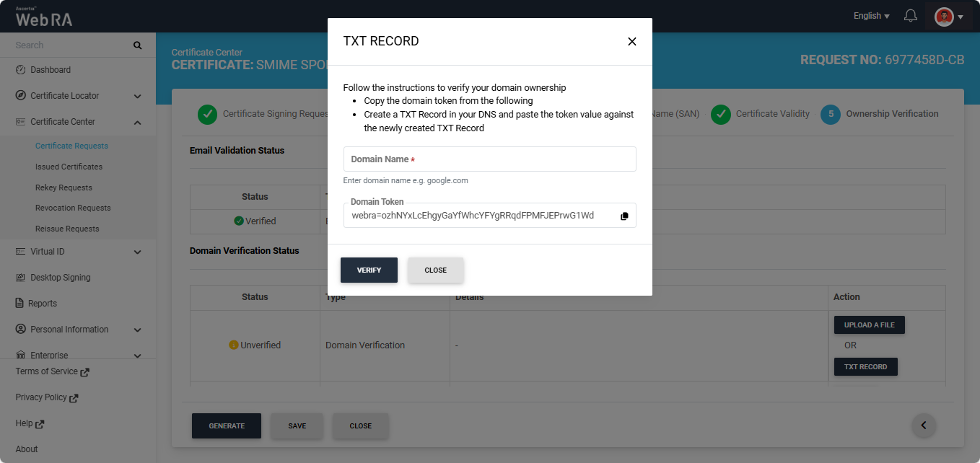Click the Personal Information person icon
This screenshot has width=980, height=463.
click(20, 330)
